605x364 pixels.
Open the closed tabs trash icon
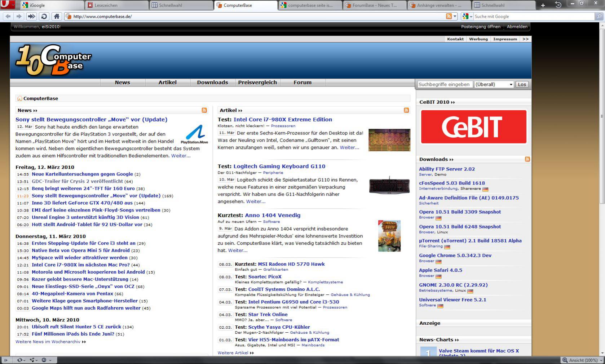(558, 5)
